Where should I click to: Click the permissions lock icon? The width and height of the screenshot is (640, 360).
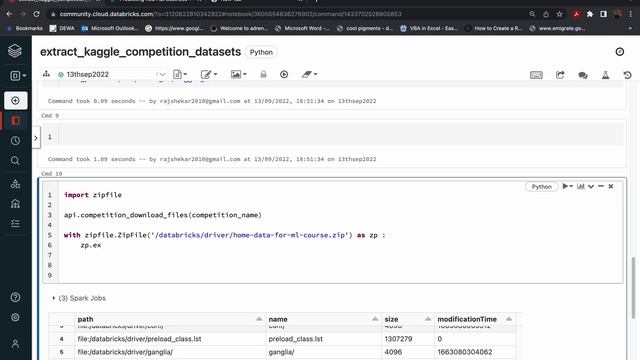pos(263,74)
